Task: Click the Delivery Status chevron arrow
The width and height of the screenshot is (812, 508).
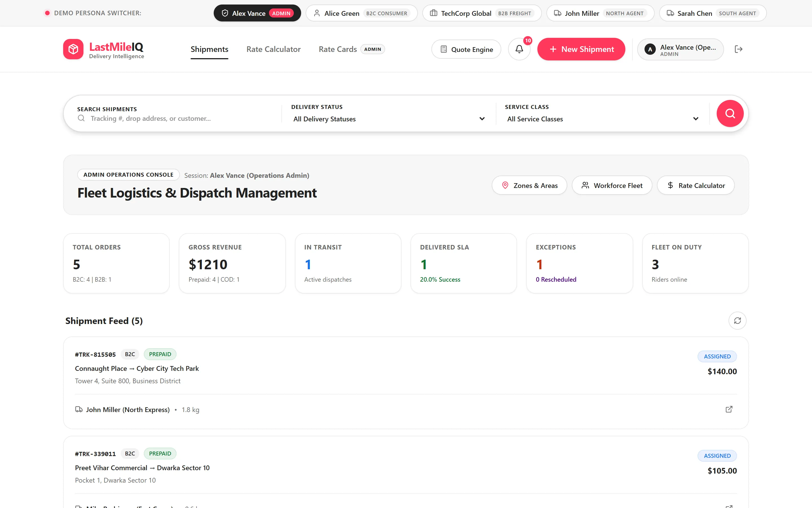Action: (482, 119)
